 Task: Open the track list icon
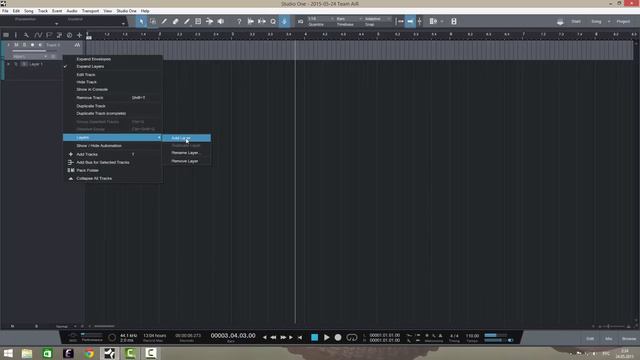(6, 35)
